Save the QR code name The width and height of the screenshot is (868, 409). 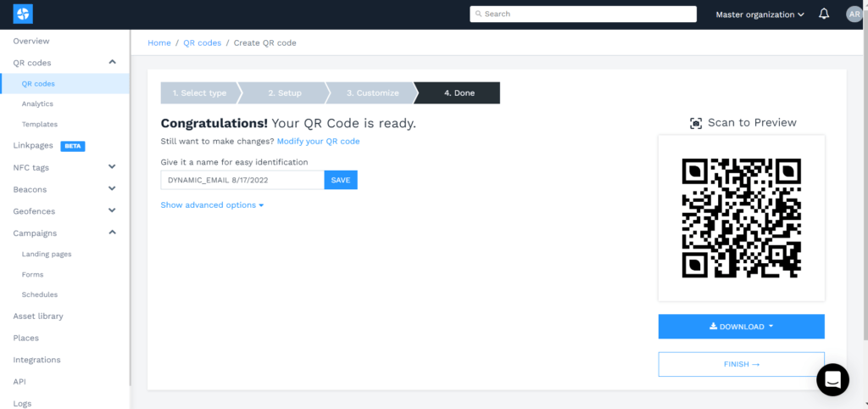tap(341, 180)
